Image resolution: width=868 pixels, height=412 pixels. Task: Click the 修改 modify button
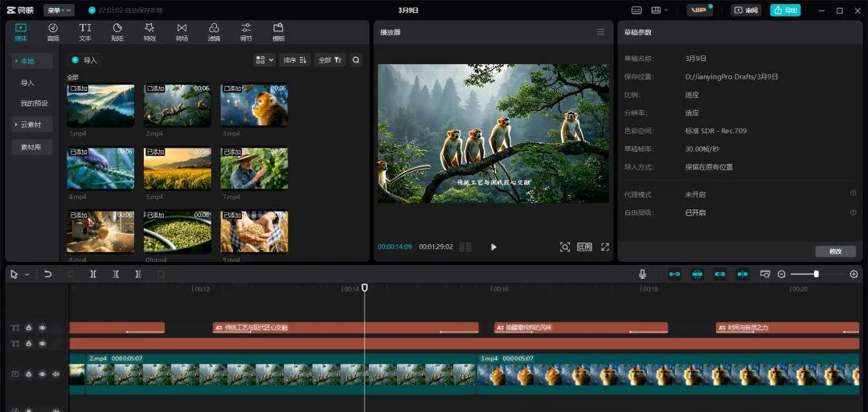[835, 251]
